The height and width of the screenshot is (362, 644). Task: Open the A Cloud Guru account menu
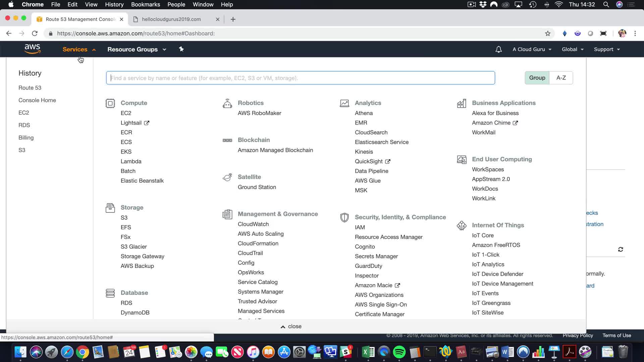coord(532,49)
